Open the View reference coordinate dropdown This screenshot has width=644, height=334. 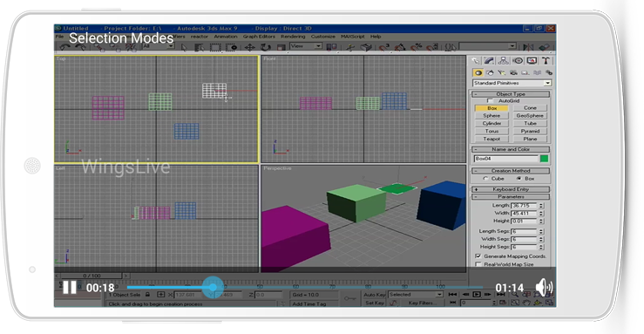point(306,46)
